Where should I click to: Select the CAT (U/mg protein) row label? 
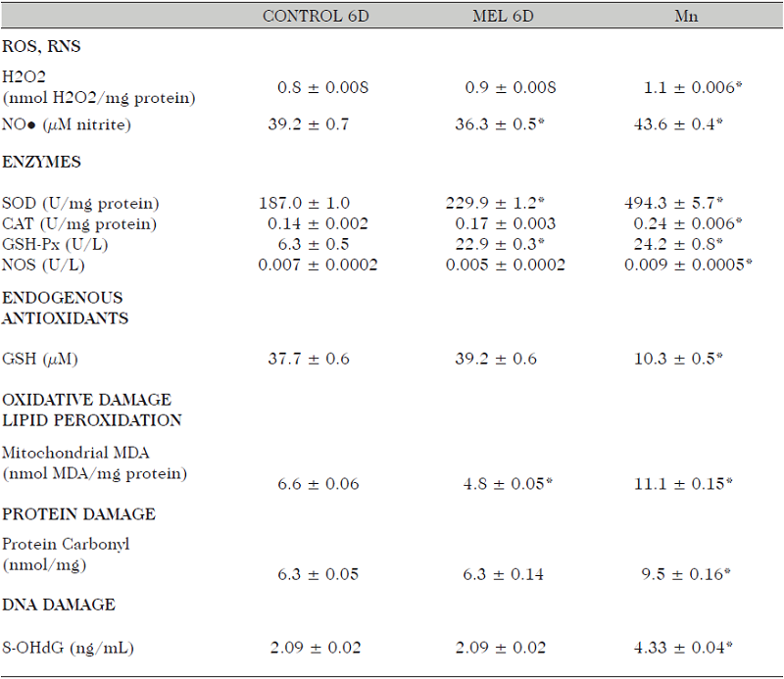click(80, 224)
